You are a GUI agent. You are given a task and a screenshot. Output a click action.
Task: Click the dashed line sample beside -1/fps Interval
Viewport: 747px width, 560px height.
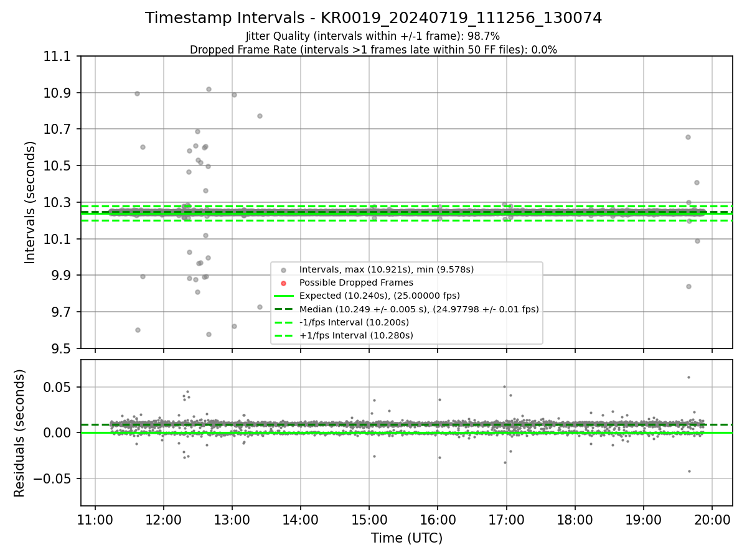(283, 322)
